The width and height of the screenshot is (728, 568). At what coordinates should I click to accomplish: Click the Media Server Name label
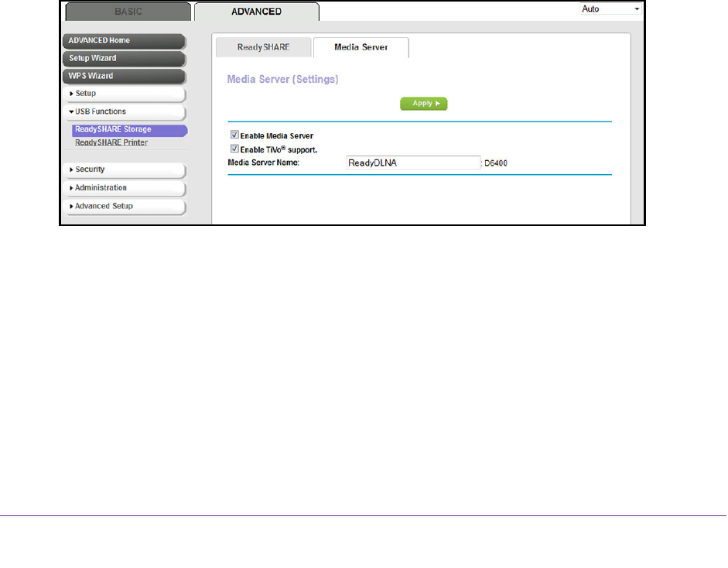pyautogui.click(x=263, y=163)
